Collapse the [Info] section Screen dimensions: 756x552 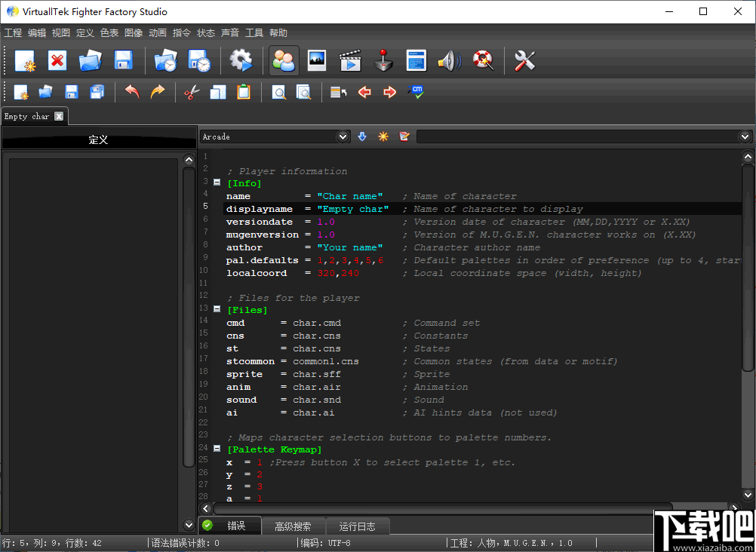click(x=217, y=182)
